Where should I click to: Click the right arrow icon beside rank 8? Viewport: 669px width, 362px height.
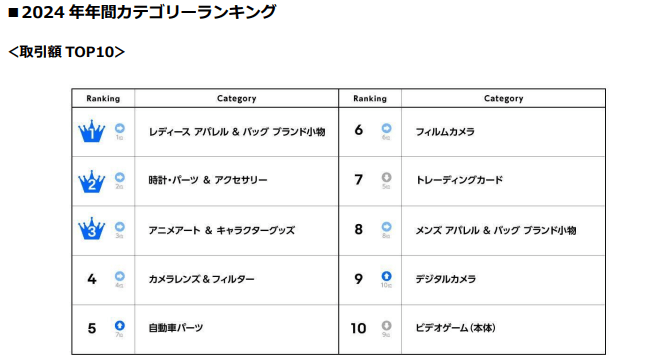pos(387,227)
